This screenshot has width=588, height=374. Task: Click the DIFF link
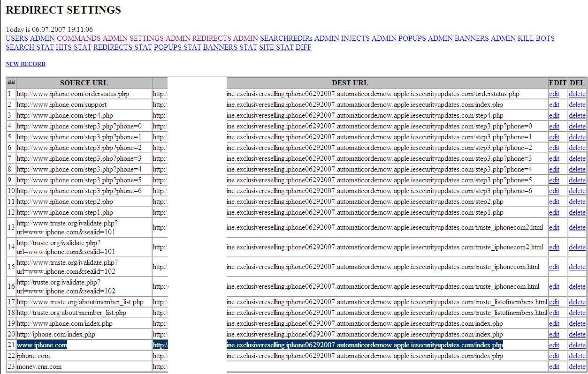pos(303,47)
